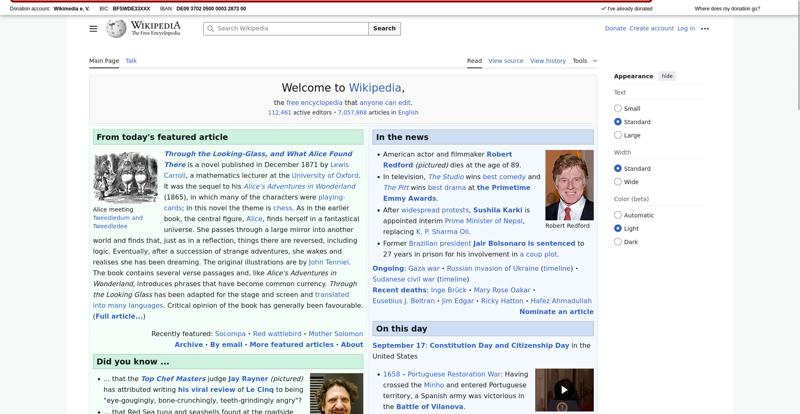Click Nominate an article link
800x414 pixels.
tap(556, 311)
